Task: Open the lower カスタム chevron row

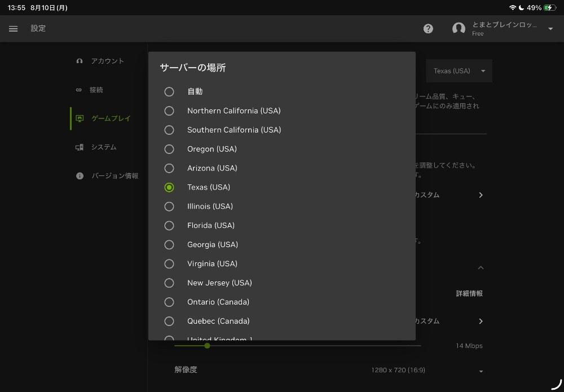Action: 481,321
